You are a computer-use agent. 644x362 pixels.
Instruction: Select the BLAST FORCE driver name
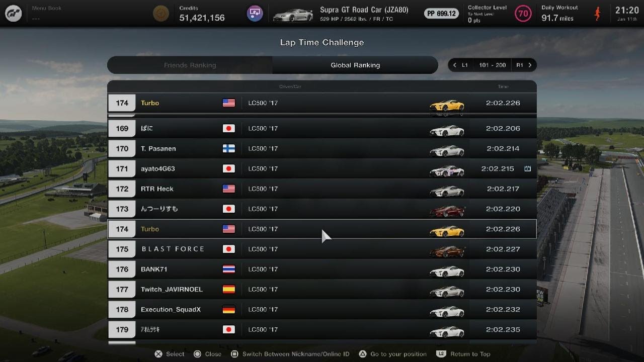173,249
